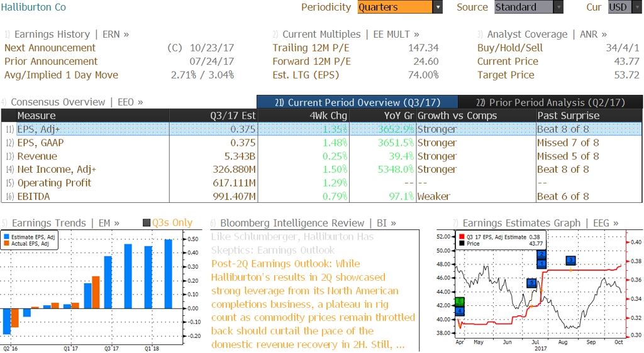Select the Net Income, Adj+ row

321,170
